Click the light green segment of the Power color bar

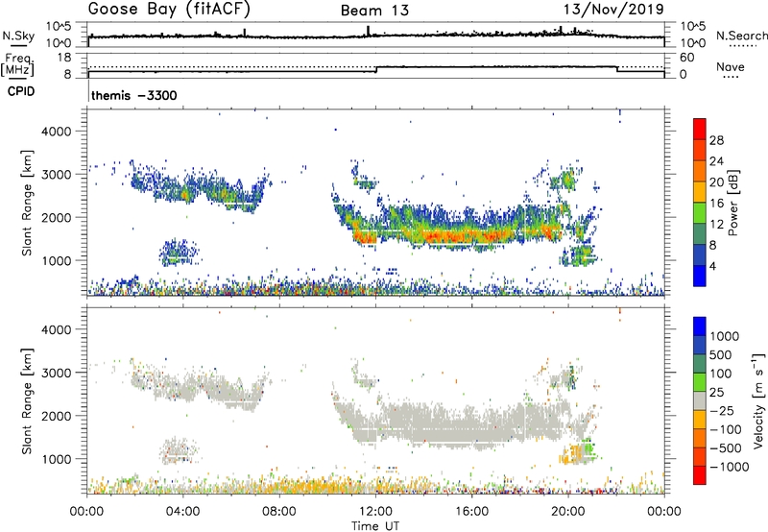[x=700, y=213]
